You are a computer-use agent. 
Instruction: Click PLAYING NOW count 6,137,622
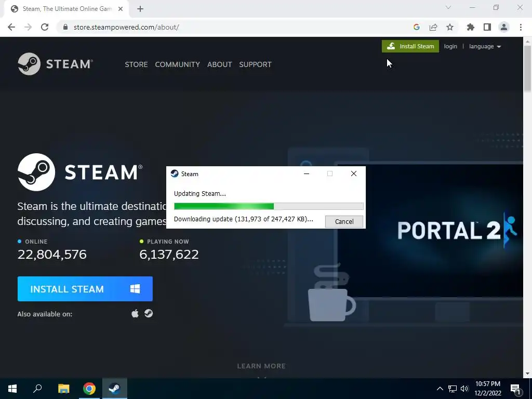pyautogui.click(x=169, y=255)
